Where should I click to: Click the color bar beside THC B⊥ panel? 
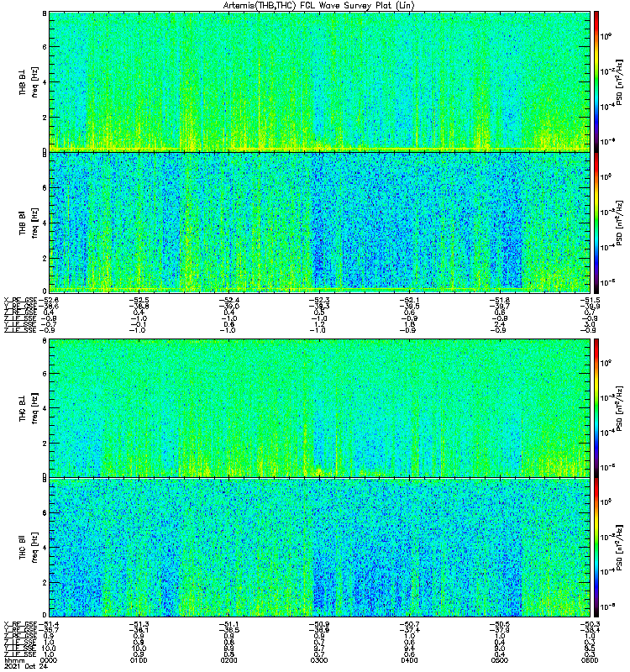click(596, 408)
